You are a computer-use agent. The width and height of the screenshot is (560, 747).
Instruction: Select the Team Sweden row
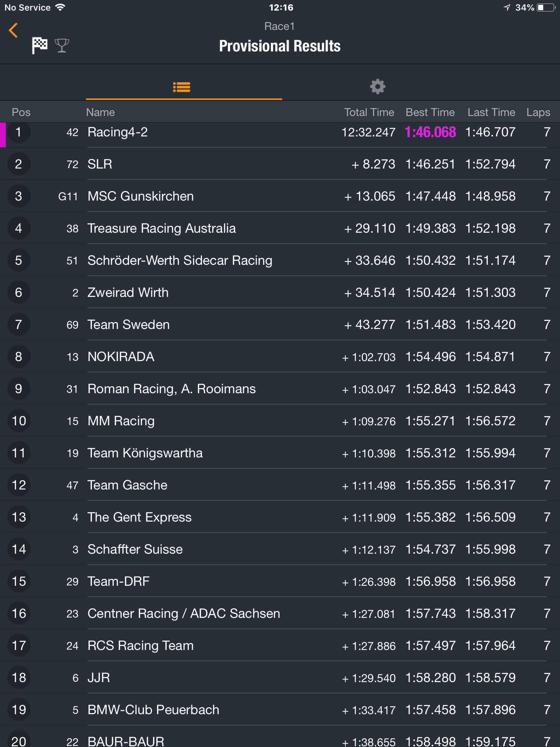[x=280, y=325]
